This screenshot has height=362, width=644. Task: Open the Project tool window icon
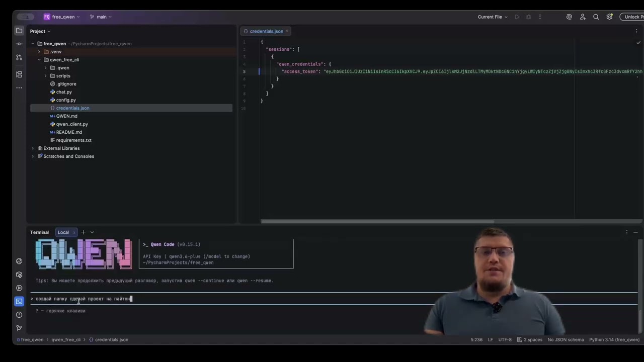(19, 31)
